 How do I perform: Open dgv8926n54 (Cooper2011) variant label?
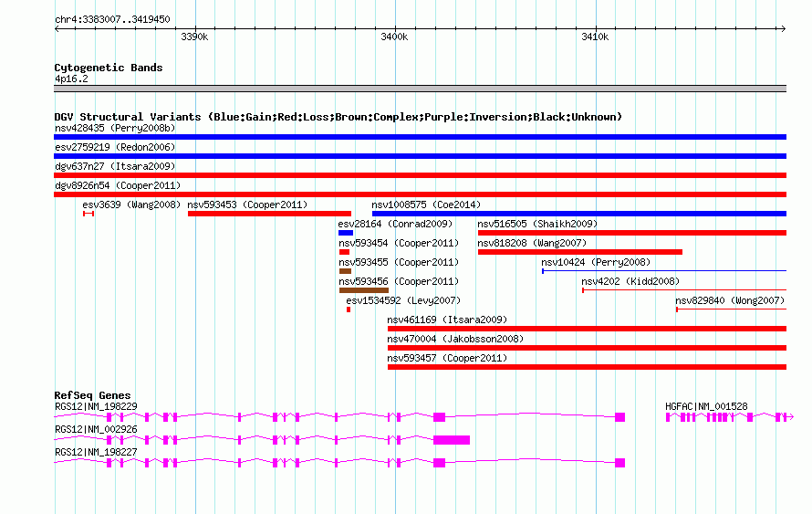(118, 185)
